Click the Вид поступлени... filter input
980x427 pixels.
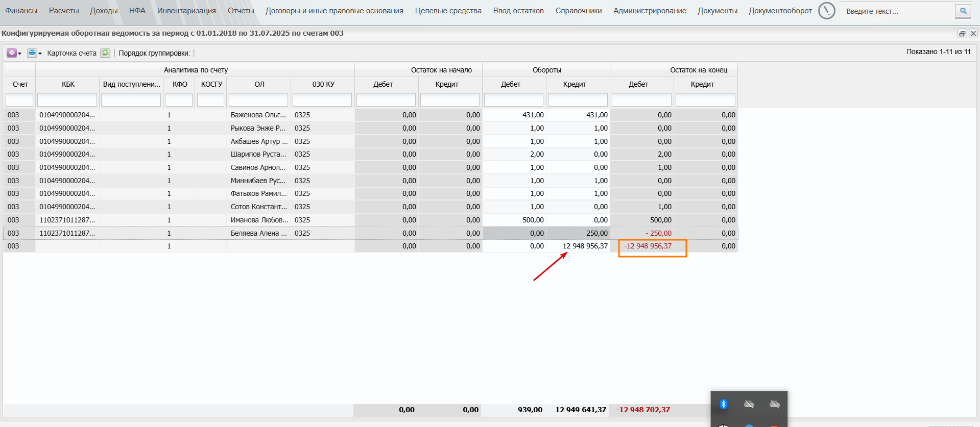(131, 99)
